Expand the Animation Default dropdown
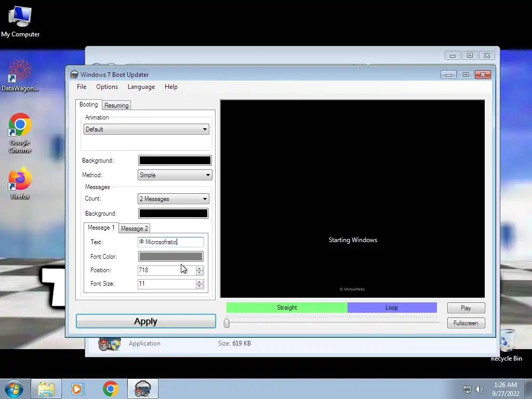Viewport: 532px width, 399px height. click(x=146, y=129)
